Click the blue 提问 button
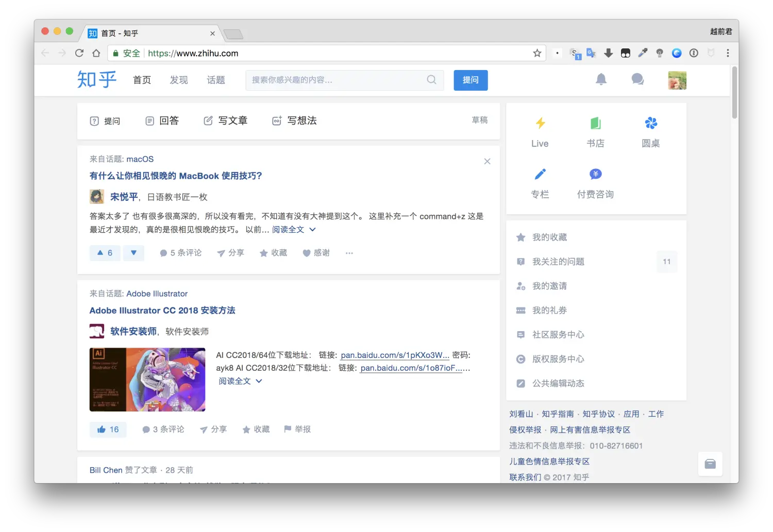The width and height of the screenshot is (773, 532). pyautogui.click(x=470, y=80)
